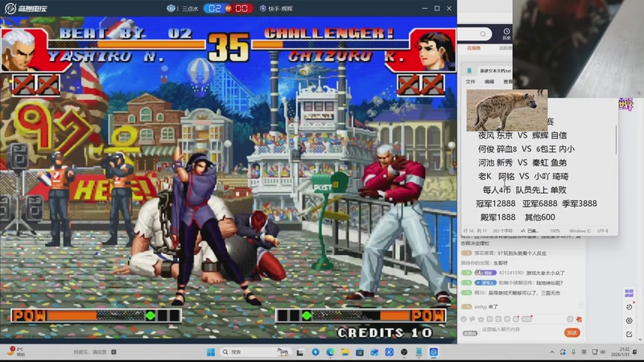Viewport: 644px width, 362px height.
Task: Open the notification bell in tray
Action: 635,352
